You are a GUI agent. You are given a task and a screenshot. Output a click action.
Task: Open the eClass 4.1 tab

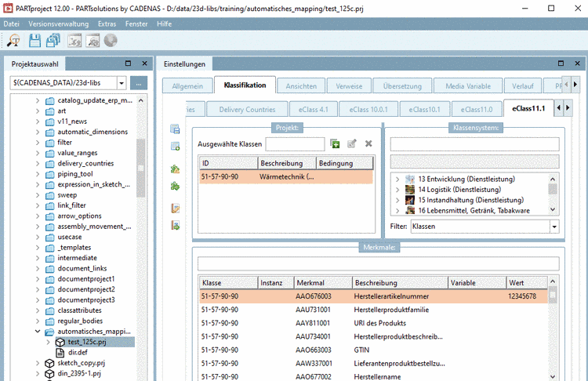(313, 110)
